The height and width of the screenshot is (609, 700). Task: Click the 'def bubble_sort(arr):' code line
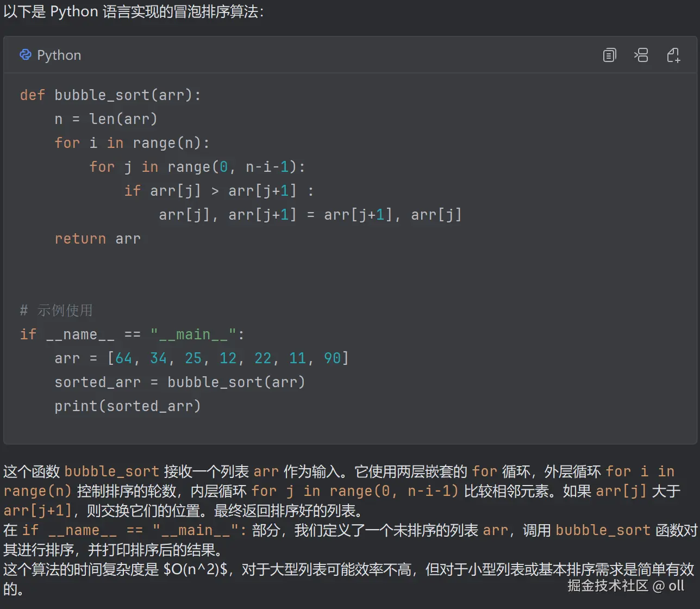(111, 95)
